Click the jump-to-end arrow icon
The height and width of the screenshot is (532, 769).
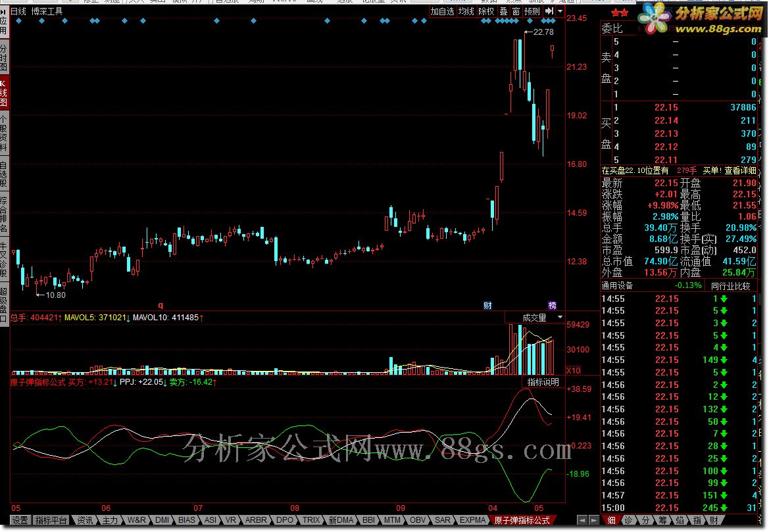[549, 11]
